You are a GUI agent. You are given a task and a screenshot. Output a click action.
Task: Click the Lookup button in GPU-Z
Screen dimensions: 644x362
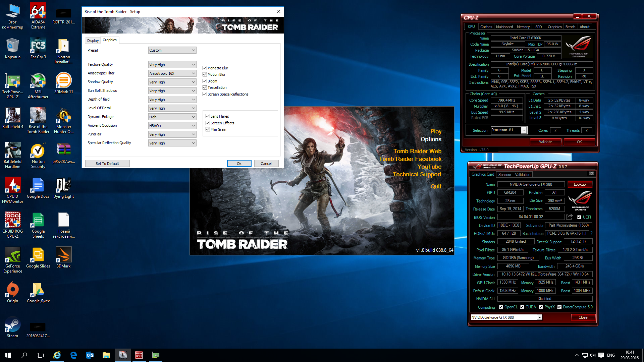tap(579, 184)
